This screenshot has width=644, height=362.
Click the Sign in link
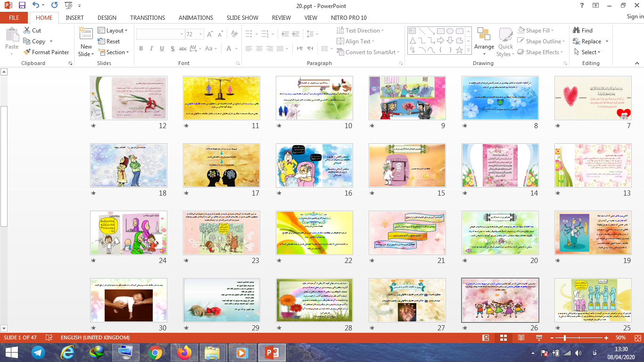coord(635,16)
